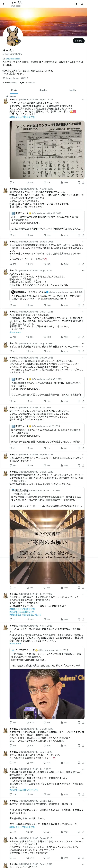Switch to the Media tab
The image size is (98, 868).
point(72,90)
